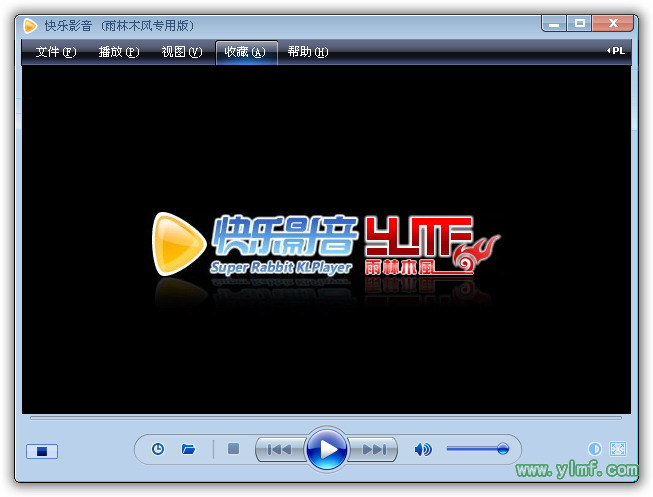653x497 pixels.
Task: Minimize the 快乐影音 window
Action: [x=554, y=23]
